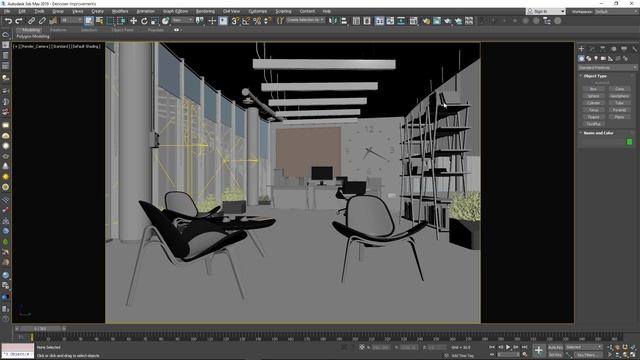The image size is (640, 360).
Task: Open the Standard Primitives category dropdown
Action: [x=607, y=68]
